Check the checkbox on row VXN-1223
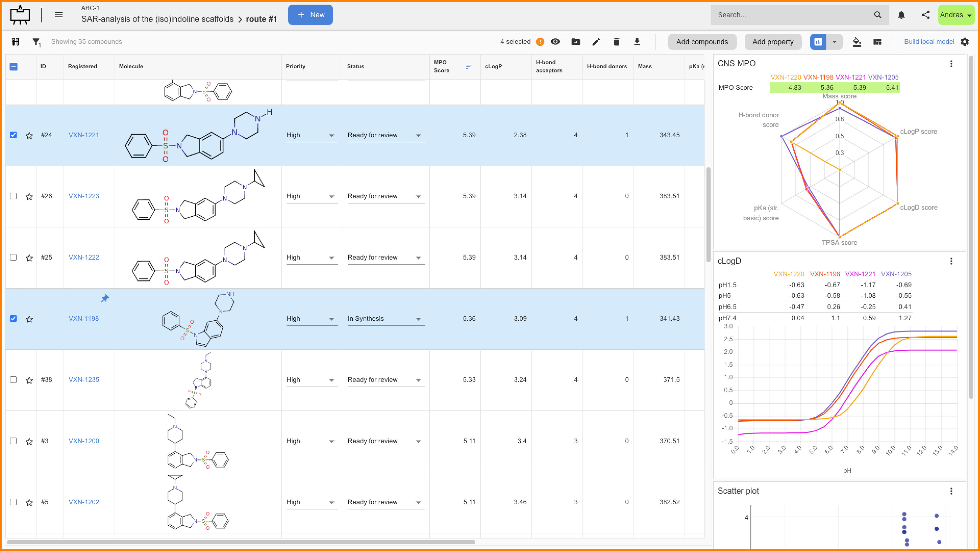980x551 pixels. coord(13,196)
